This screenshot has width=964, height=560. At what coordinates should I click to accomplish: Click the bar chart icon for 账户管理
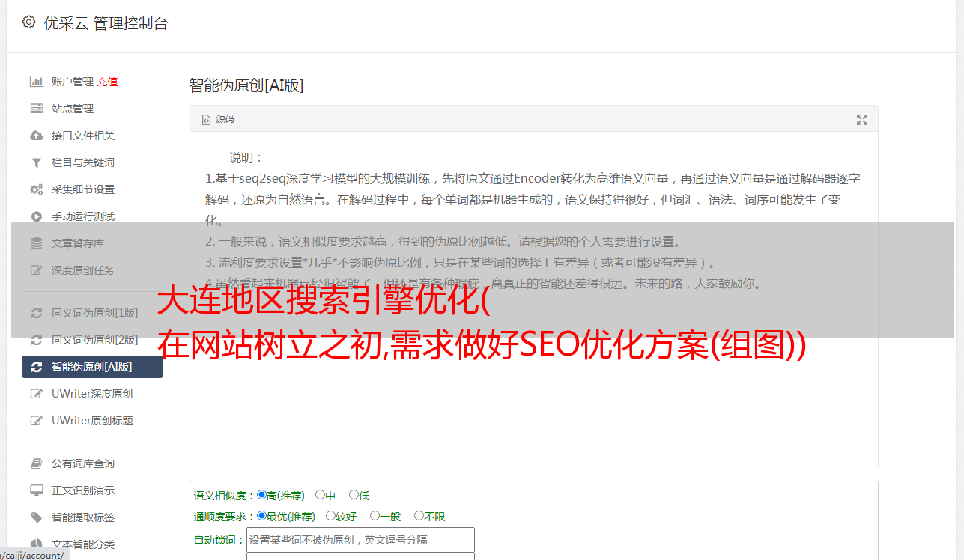coord(36,82)
